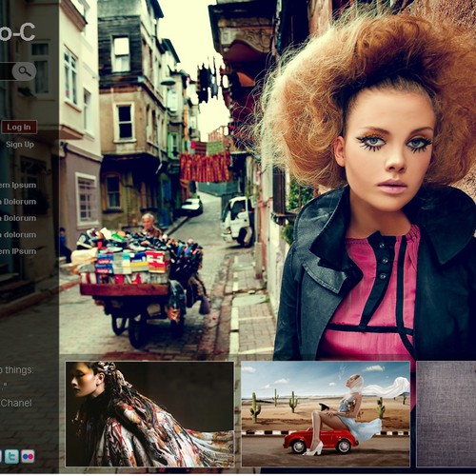Click the site logo at top left
This screenshot has width=476, height=476.
tap(17, 32)
